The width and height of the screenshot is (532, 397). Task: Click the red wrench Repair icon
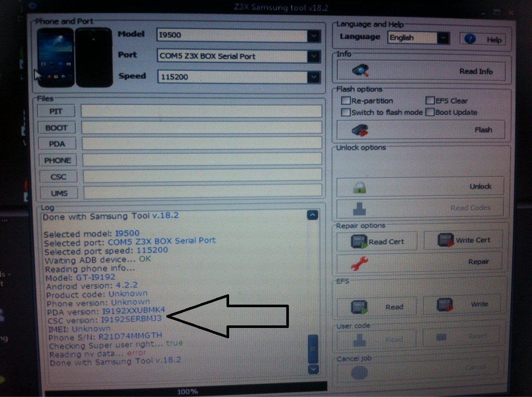point(360,263)
